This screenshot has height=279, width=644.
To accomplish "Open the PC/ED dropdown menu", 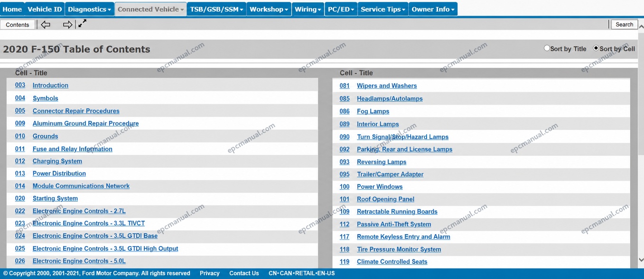I will tap(341, 9).
